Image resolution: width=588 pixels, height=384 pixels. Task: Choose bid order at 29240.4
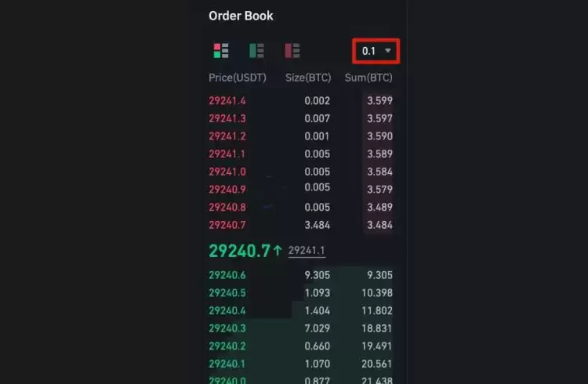tap(227, 311)
